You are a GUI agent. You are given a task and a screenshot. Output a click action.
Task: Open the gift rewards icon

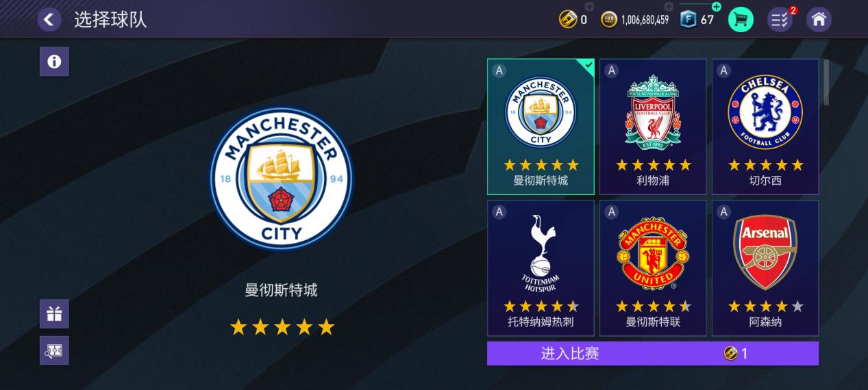[x=54, y=314]
